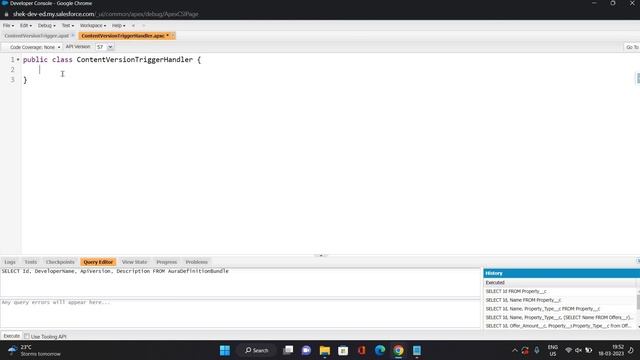Open the Office app from the taskbar
The width and height of the screenshot is (640, 360).
pyautogui.click(x=362, y=350)
